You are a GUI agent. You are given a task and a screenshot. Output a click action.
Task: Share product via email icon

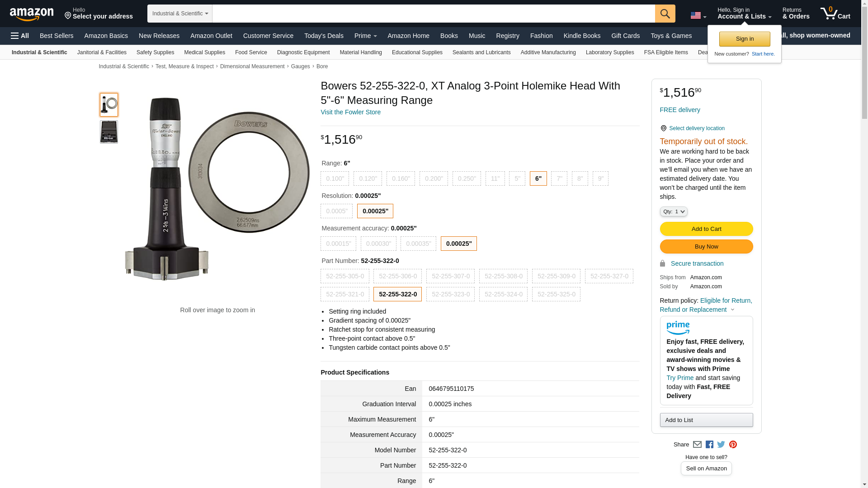[x=697, y=445]
